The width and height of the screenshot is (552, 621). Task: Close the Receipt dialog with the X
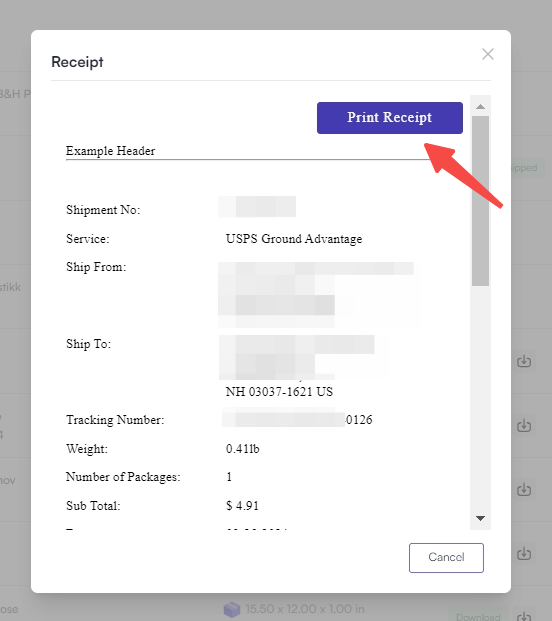[488, 54]
